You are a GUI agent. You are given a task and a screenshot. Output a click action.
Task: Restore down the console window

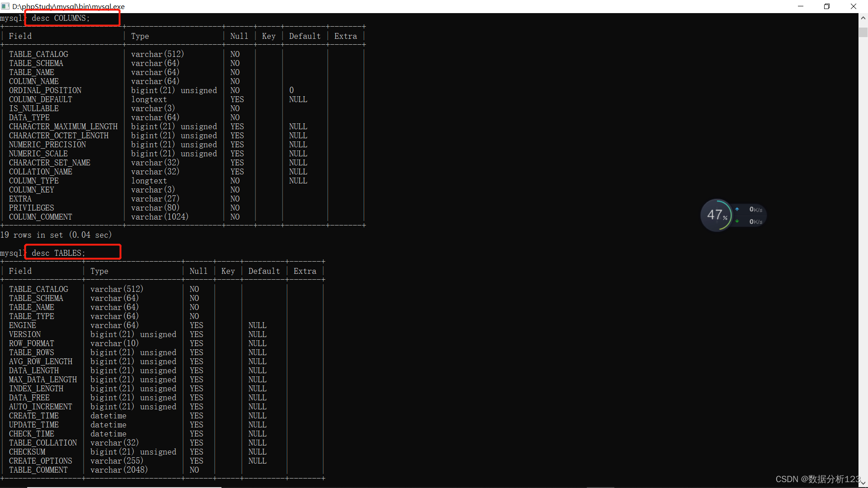click(x=827, y=6)
